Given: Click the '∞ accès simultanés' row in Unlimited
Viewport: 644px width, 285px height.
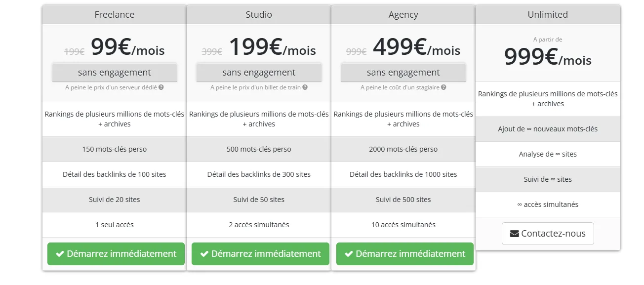Looking at the screenshot, I should pos(548,204).
